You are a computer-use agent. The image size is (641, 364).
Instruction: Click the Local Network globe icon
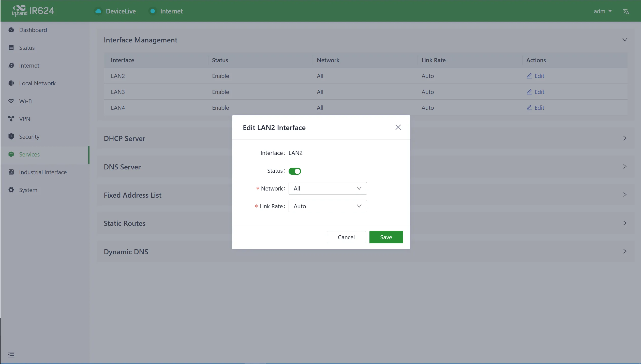pyautogui.click(x=11, y=83)
